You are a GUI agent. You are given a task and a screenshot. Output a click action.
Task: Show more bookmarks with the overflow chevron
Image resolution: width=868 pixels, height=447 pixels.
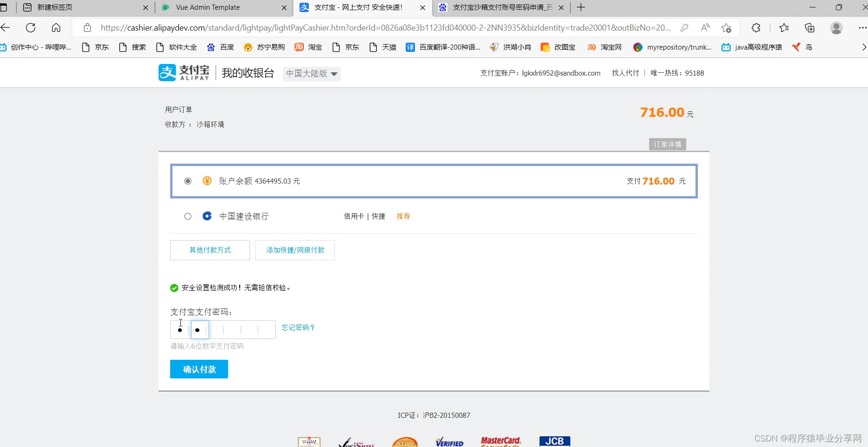[x=863, y=47]
